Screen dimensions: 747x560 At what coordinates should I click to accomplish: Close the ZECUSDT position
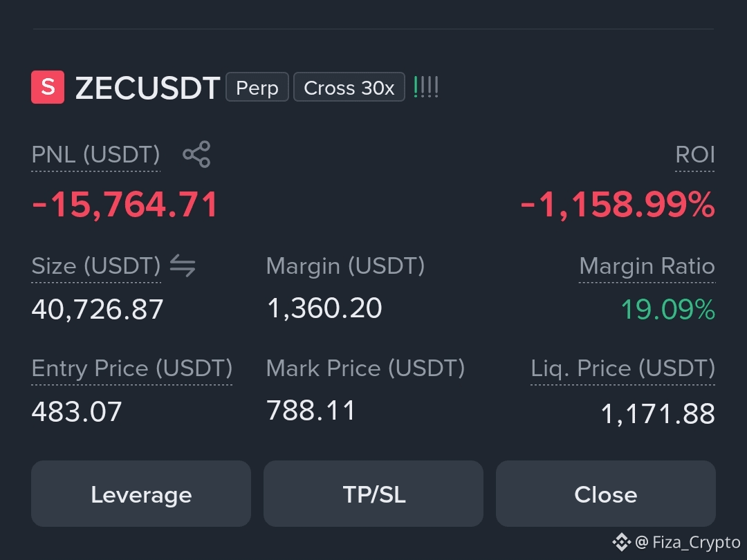tap(605, 494)
